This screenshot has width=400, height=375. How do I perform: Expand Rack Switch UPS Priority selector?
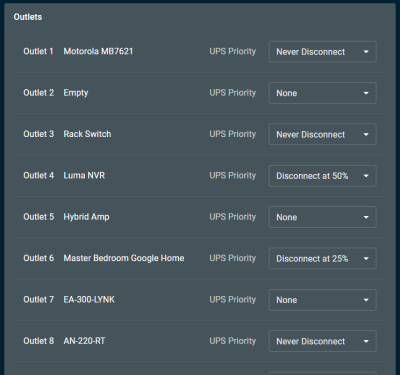pos(323,134)
